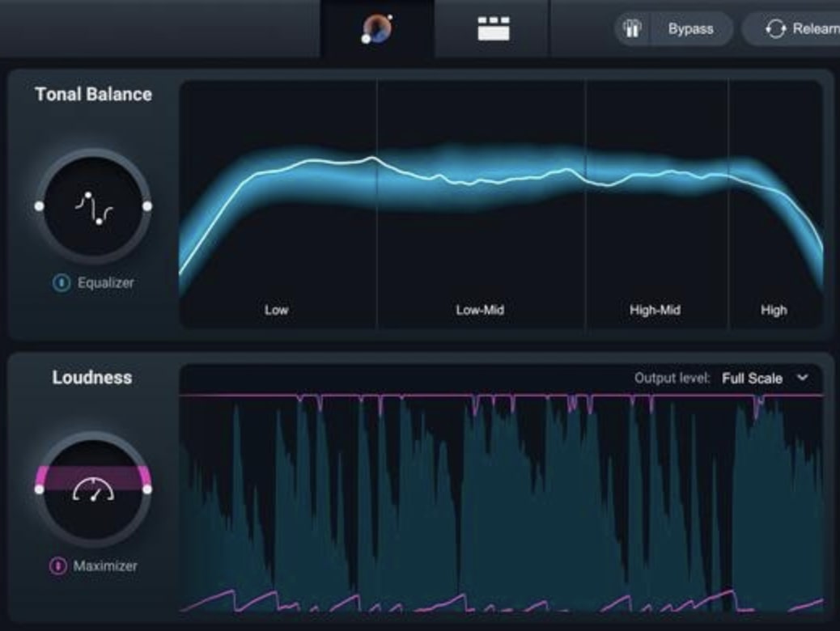This screenshot has width=840, height=631.
Task: Toggle the Equalizer power button
Action: point(62,282)
